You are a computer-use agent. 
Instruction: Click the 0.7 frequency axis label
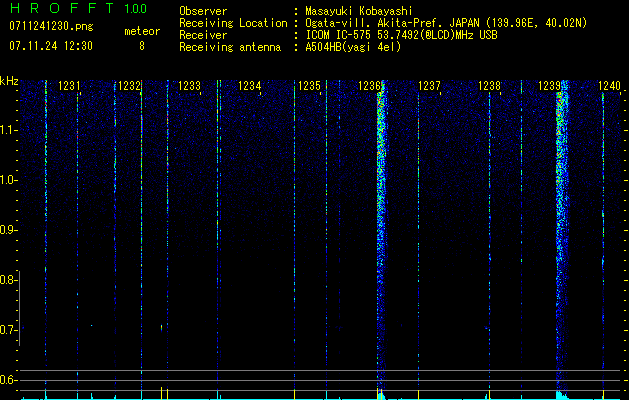(7, 330)
